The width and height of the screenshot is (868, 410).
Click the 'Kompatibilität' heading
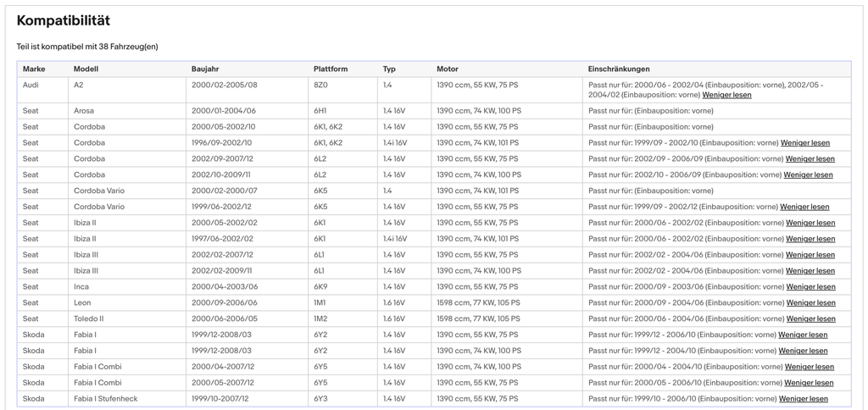point(63,20)
